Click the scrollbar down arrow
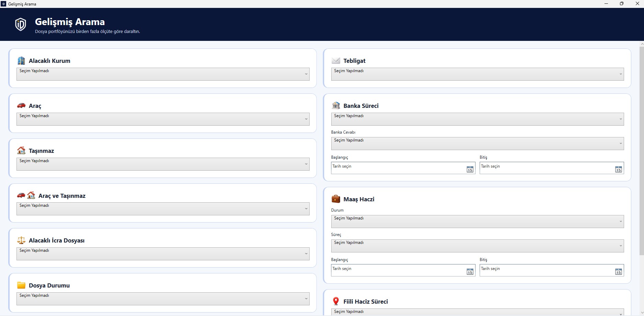644x316 pixels. click(642, 313)
